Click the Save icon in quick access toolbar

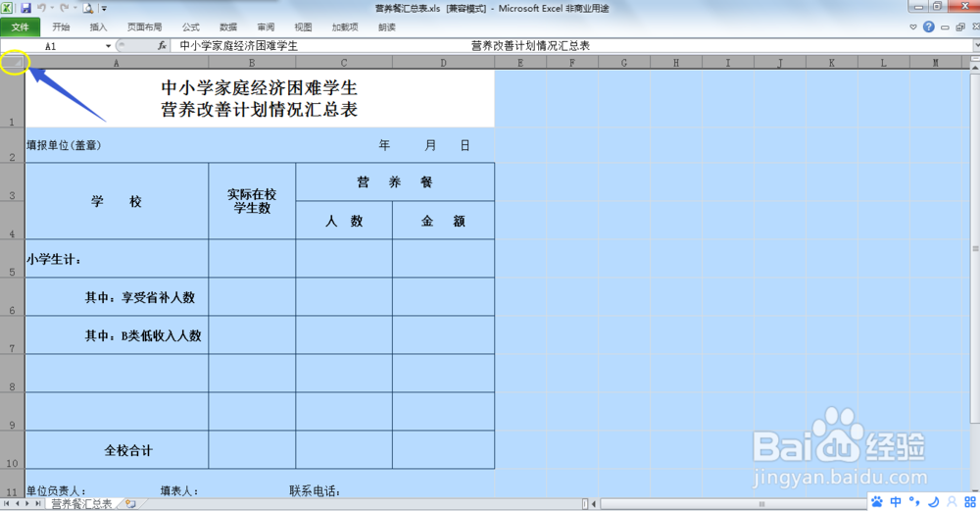click(x=25, y=8)
